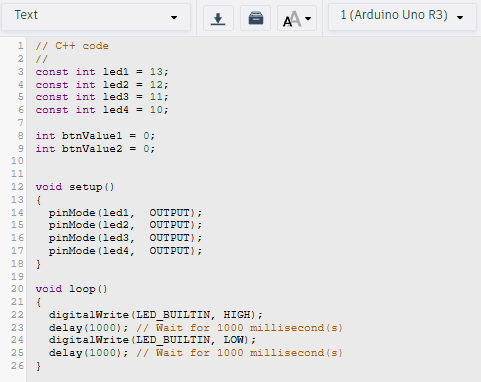This screenshot has width=481, height=382.
Task: Click the '//' comment on line 2
Action: [42, 59]
